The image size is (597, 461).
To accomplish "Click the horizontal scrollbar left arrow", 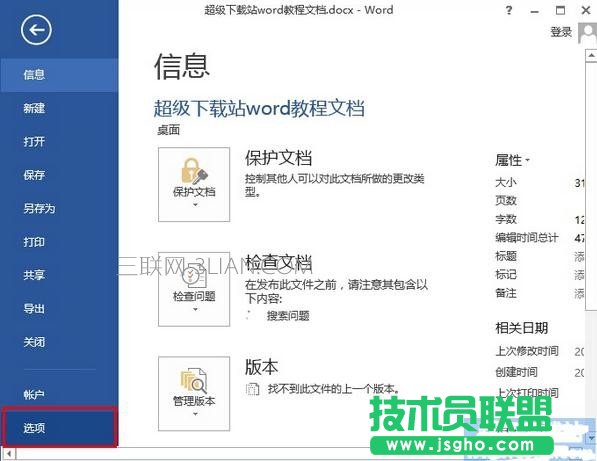I will (9, 453).
